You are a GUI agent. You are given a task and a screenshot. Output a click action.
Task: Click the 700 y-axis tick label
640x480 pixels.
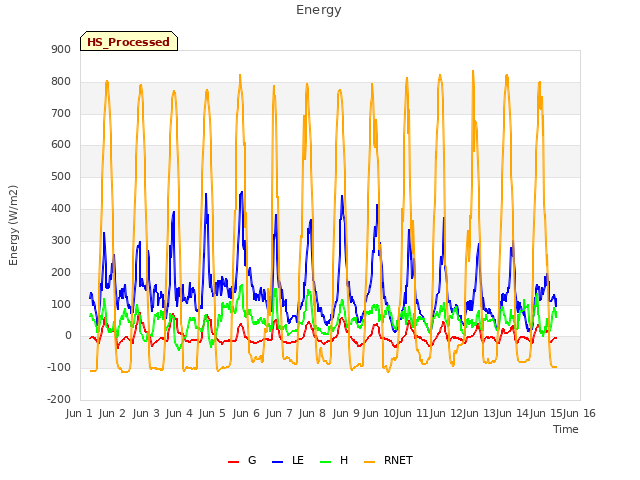coord(61,113)
